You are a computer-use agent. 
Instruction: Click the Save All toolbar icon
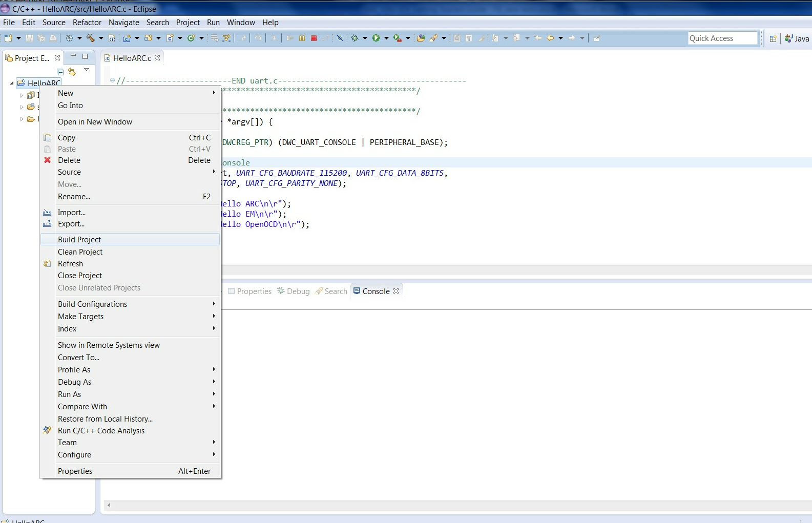point(41,38)
